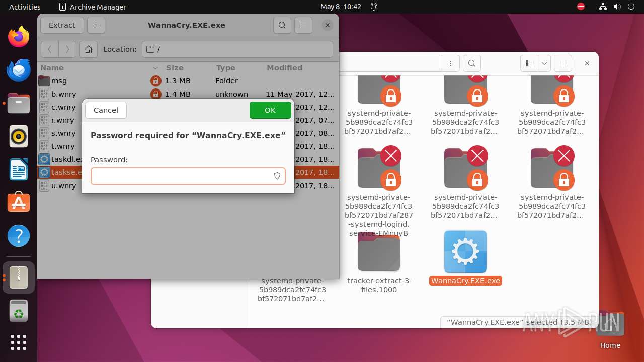Go forward with the right arrow

[67, 49]
